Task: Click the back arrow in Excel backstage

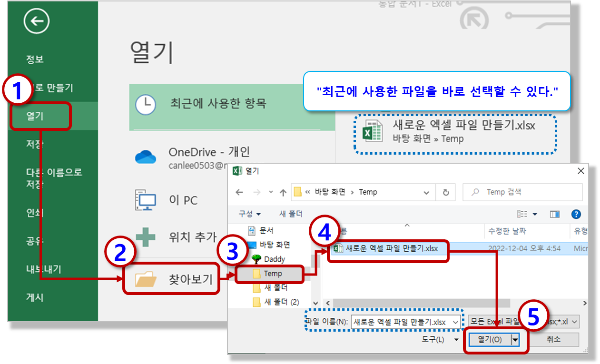Action: (x=36, y=21)
